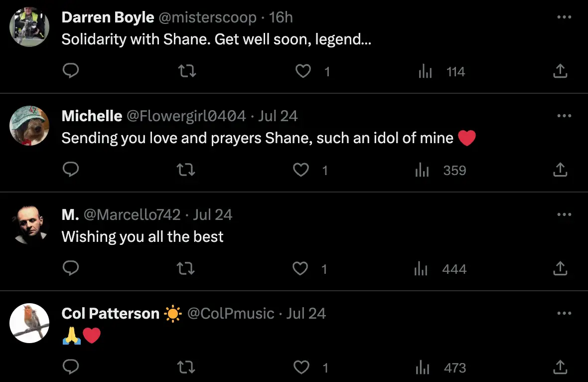
Task: Open Michelle's dog avatar
Action: pos(29,125)
